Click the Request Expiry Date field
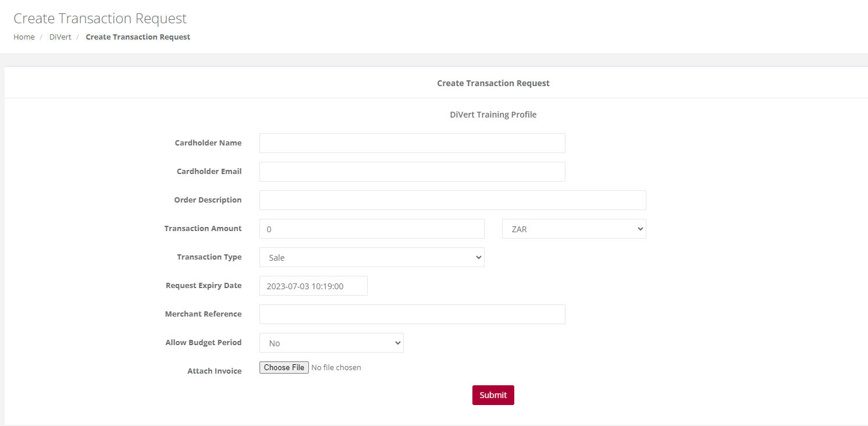 click(x=313, y=286)
